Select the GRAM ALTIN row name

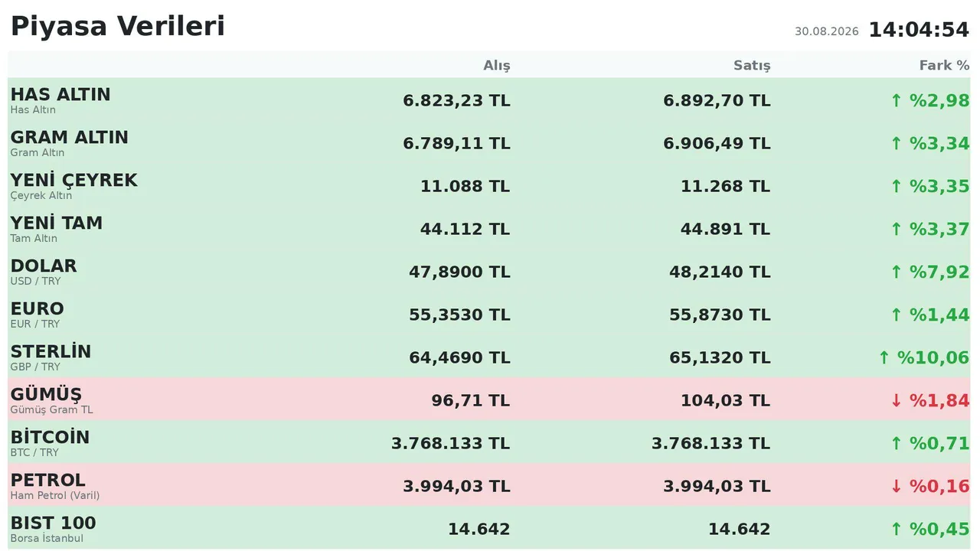click(70, 137)
